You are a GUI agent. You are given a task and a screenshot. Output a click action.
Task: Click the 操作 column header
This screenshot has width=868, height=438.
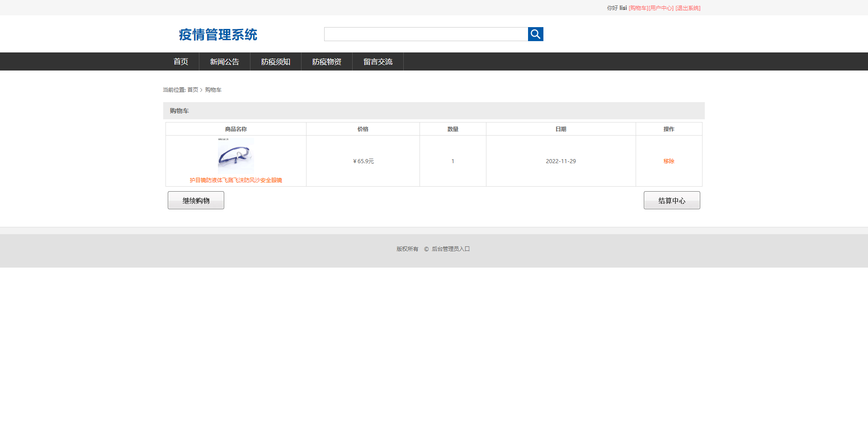pyautogui.click(x=669, y=129)
